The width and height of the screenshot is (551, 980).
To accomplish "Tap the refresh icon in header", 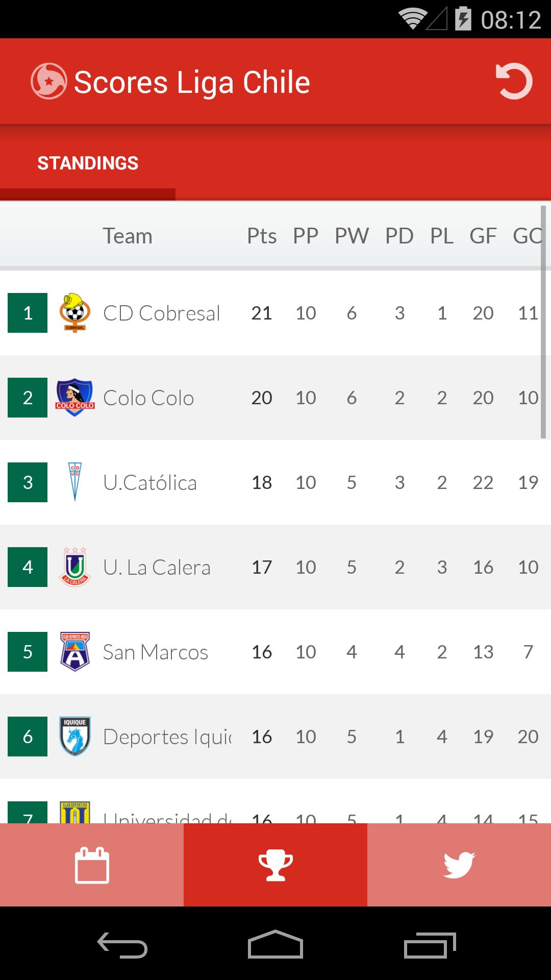I will pyautogui.click(x=514, y=81).
